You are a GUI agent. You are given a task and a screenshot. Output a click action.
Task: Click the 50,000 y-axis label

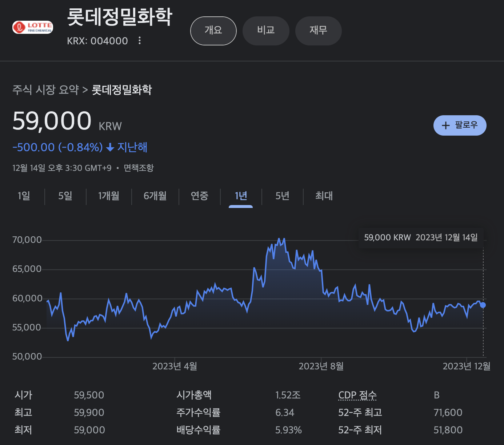coord(27,357)
